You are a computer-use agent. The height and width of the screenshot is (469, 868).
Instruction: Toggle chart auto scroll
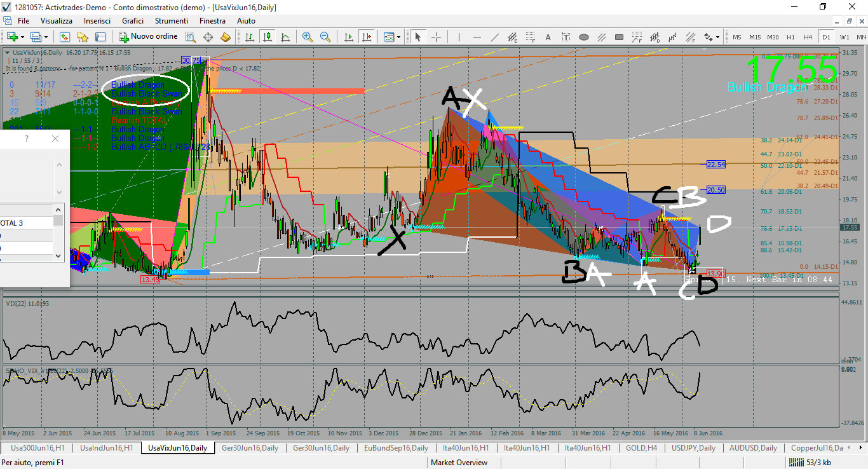pyautogui.click(x=348, y=37)
